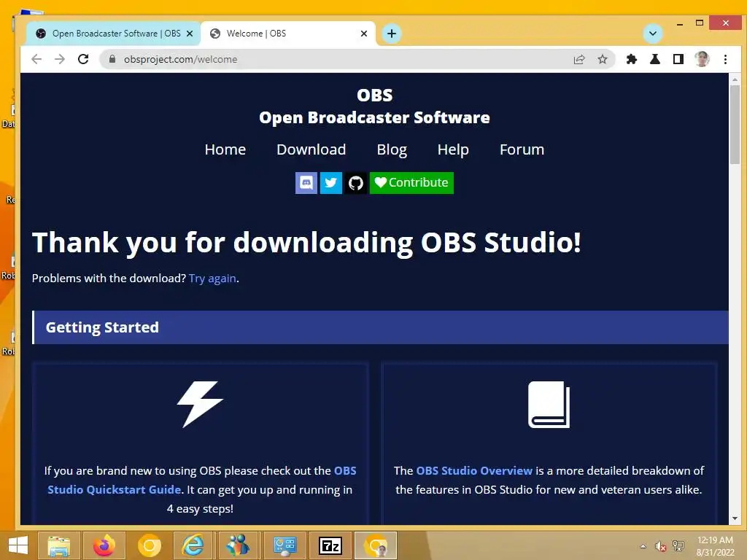Open the OBS Studio Quickstart Guide link

click(115, 489)
